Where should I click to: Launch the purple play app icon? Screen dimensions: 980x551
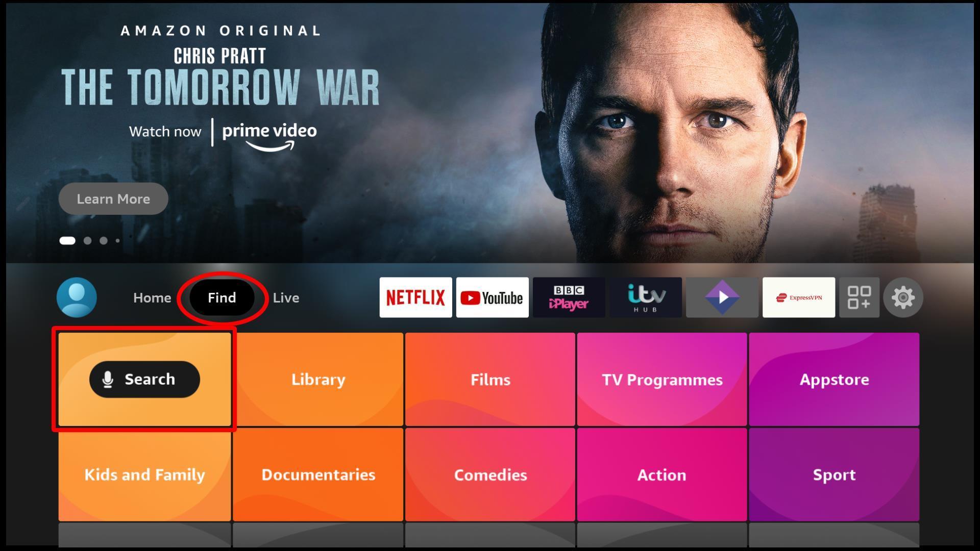pos(722,297)
